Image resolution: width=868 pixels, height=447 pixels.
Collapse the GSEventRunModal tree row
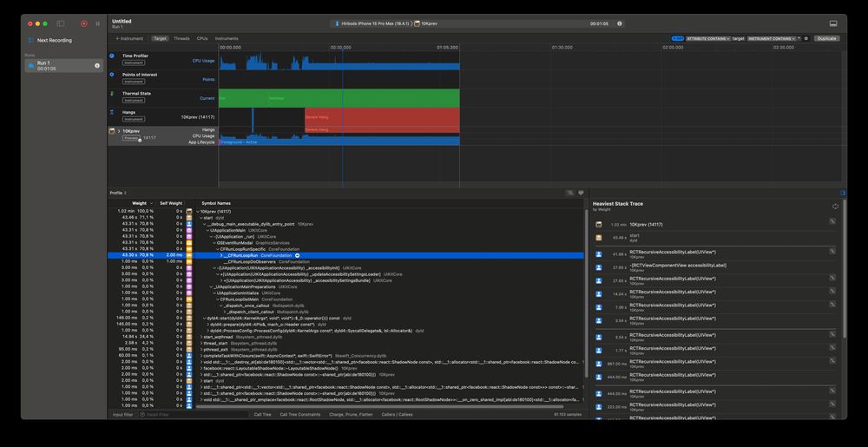tap(214, 242)
